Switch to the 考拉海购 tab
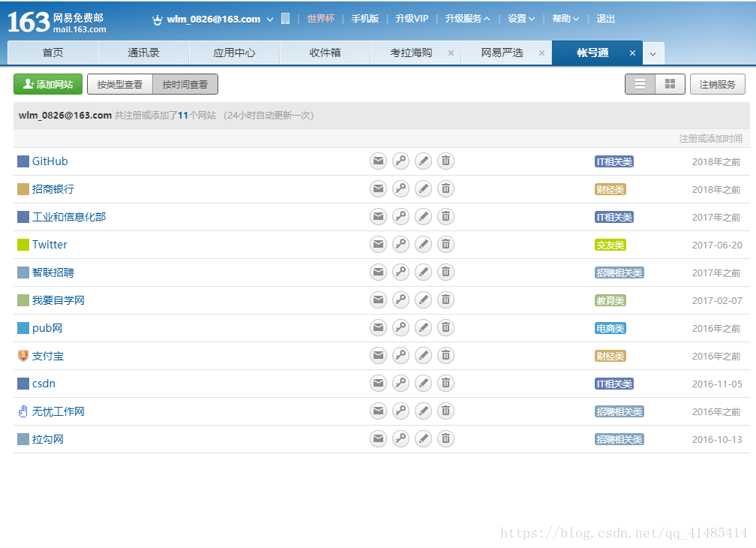This screenshot has height=548, width=756. pyautogui.click(x=411, y=53)
